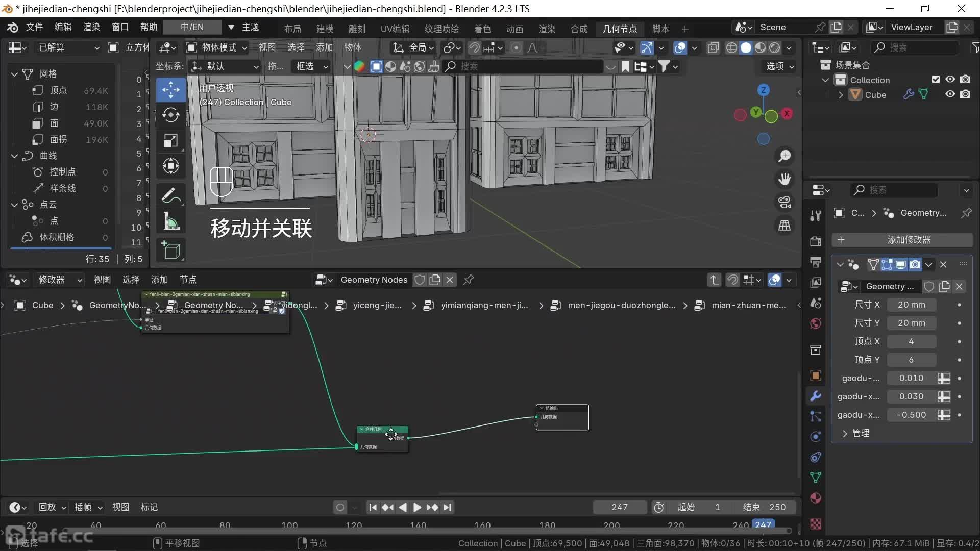
Task: Collapse the 网格 tree section
Action: [x=14, y=74]
